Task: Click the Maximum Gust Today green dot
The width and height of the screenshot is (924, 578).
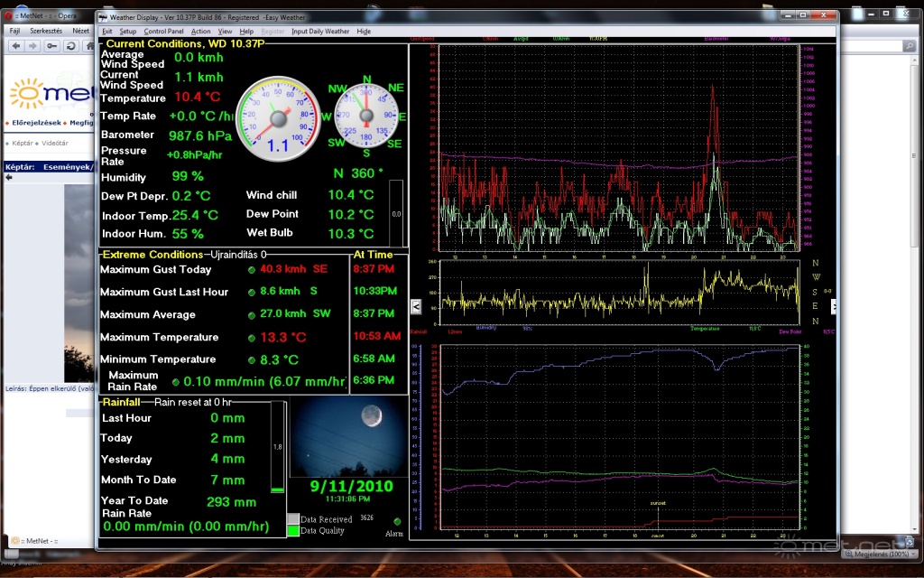Action: (x=252, y=269)
